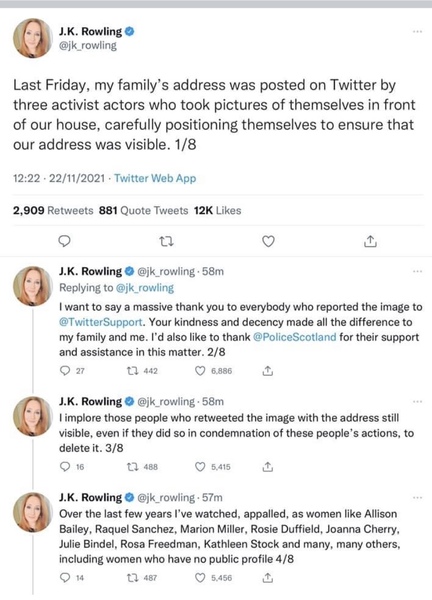Click reply icon under main 1/8 tweet
The height and width of the screenshot is (600, 432).
tap(65, 241)
